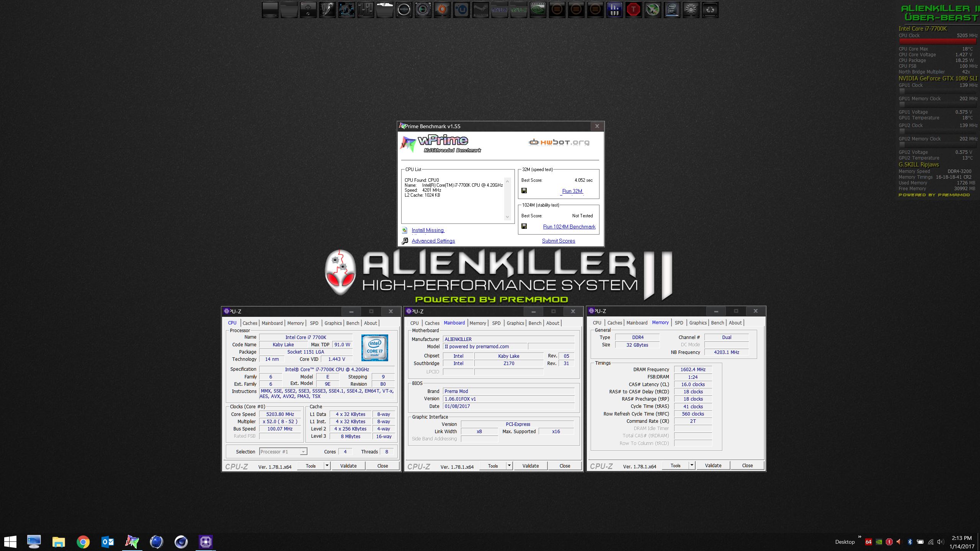Viewport: 980px width, 551px height.
Task: Expand the Tools dropdown arrow in CPU tab window
Action: (327, 466)
